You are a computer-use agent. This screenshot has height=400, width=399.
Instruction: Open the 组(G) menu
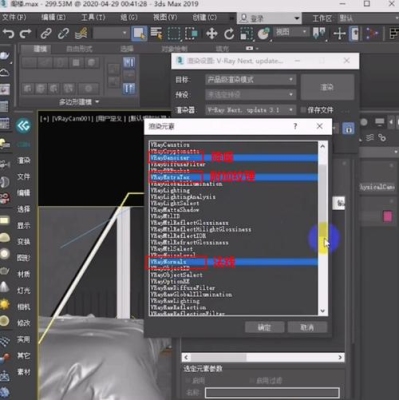click(129, 17)
